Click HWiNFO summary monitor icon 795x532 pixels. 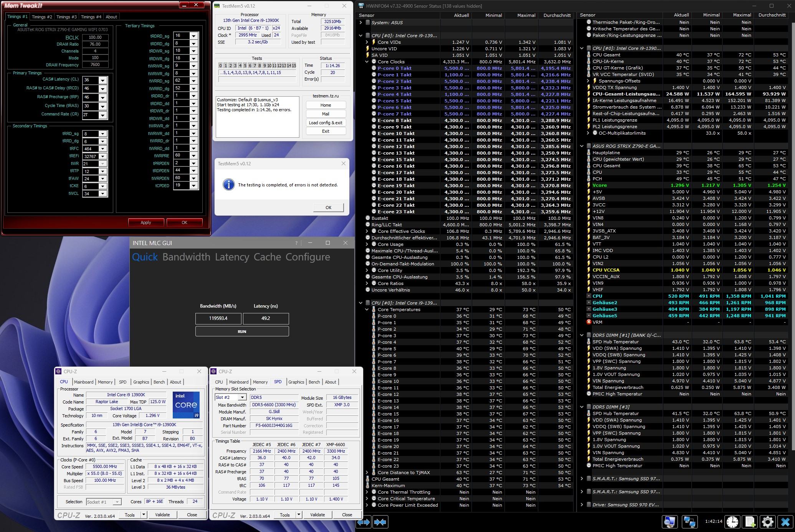click(670, 522)
